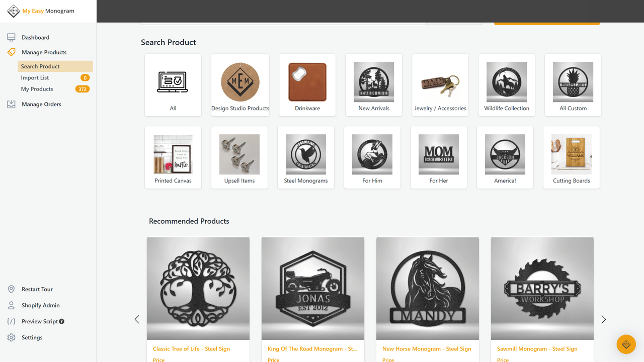This screenshot has height=362, width=644.
Task: Select the Manage Products tag icon
Action: [x=11, y=52]
